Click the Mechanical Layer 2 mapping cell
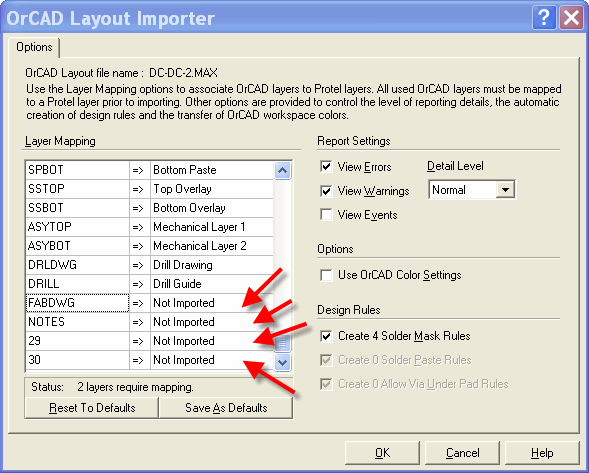Viewport: 589px width, 473px height. click(x=212, y=246)
